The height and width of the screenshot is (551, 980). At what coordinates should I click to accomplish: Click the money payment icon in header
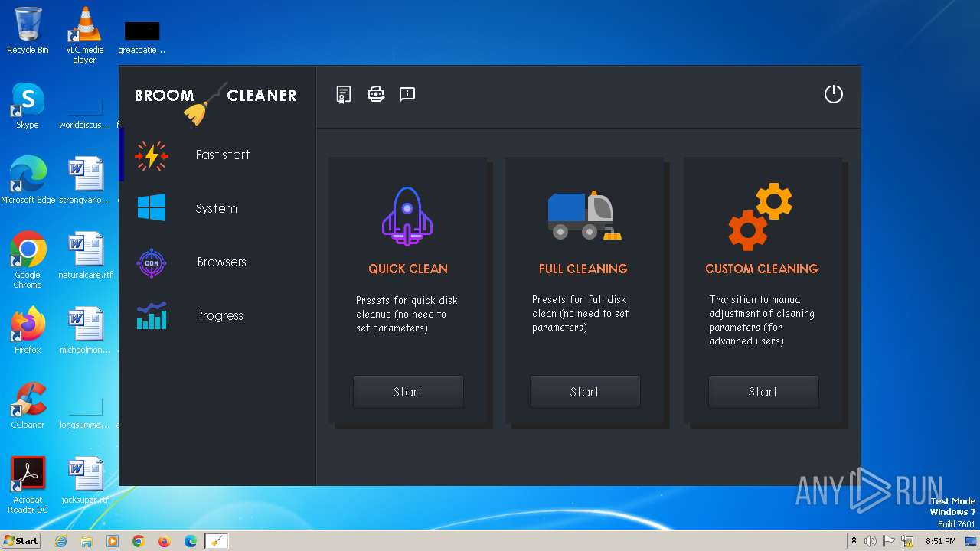(376, 93)
